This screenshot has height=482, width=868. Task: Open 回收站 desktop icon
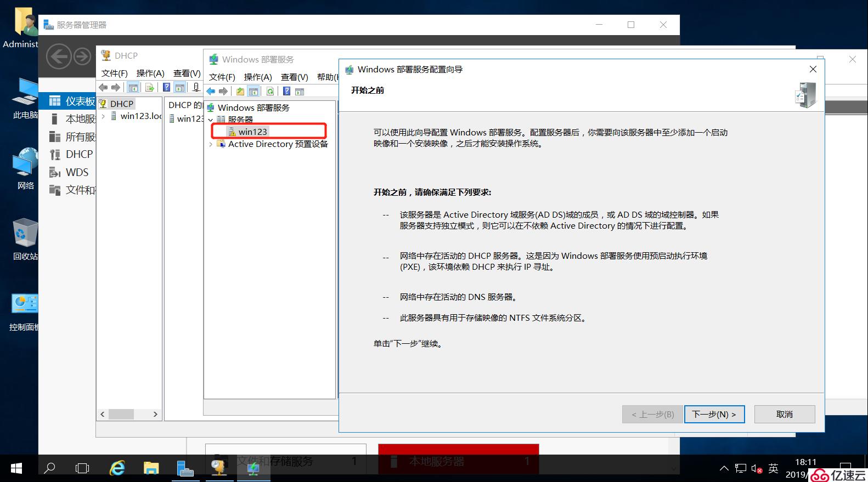tap(25, 239)
